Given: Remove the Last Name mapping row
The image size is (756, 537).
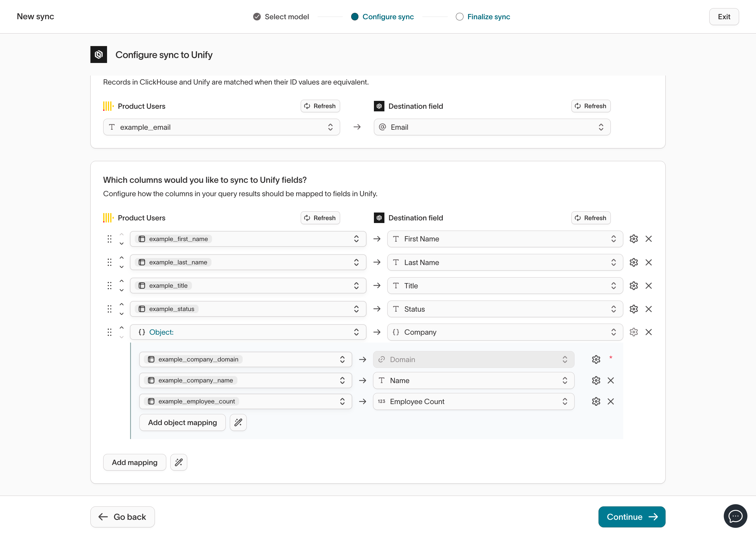Looking at the screenshot, I should click(x=648, y=262).
